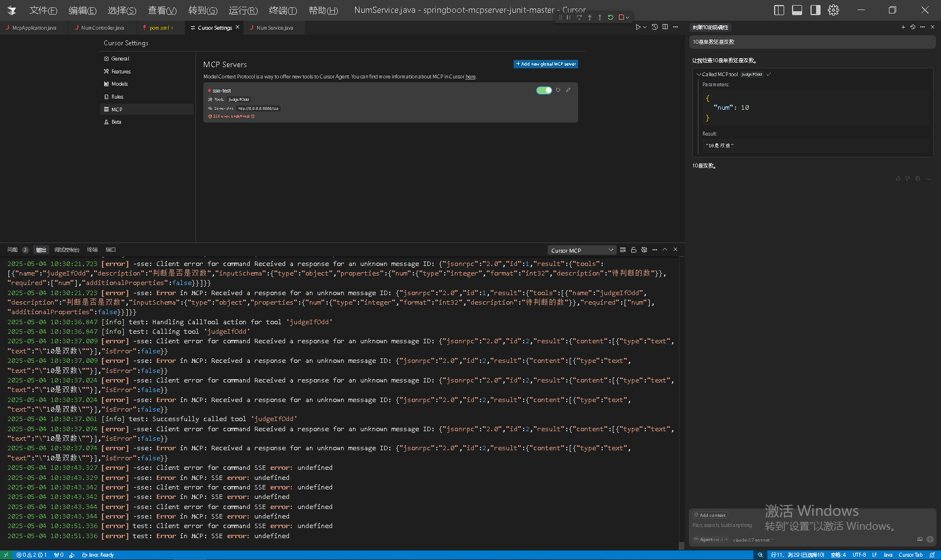The width and height of the screenshot is (941, 560).
Task: Restart the debug session
Action: [x=611, y=17]
